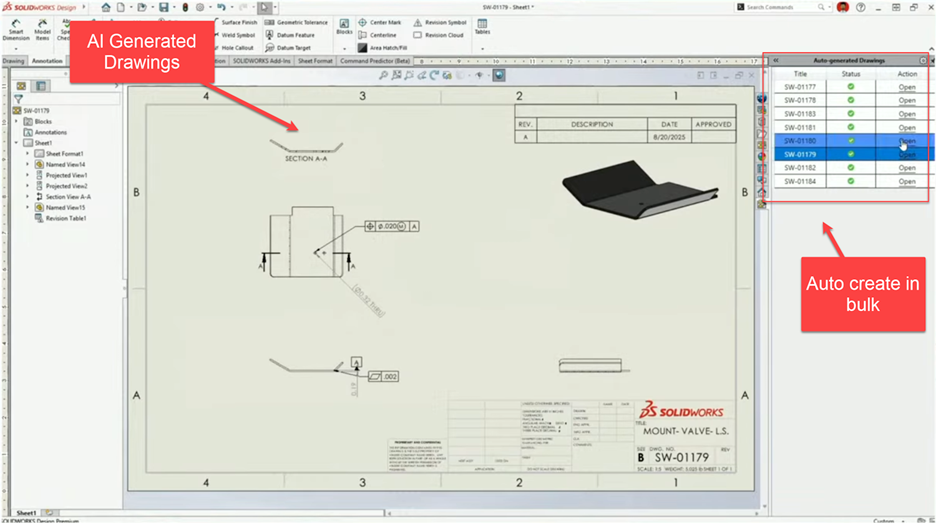Click the Home icon in title bar

106,7
